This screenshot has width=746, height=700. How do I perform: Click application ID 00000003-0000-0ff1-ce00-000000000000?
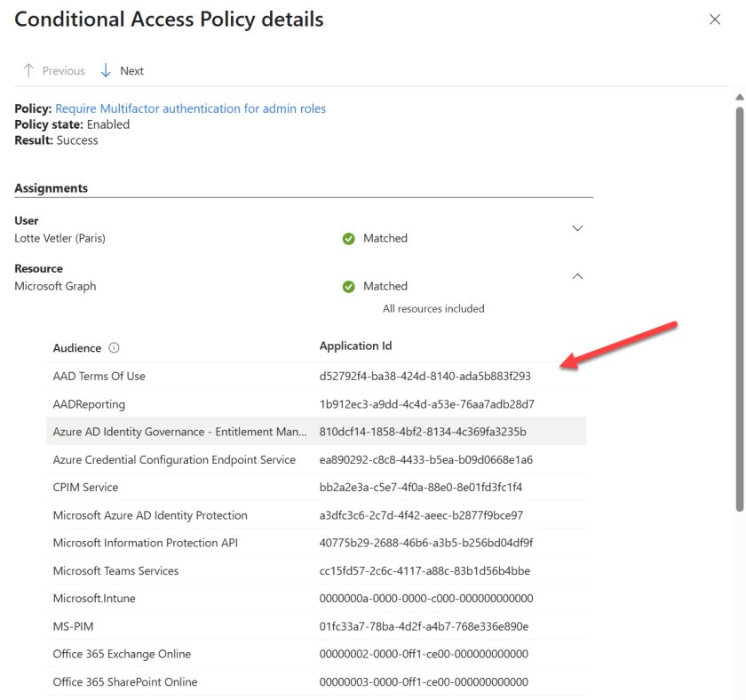click(424, 682)
